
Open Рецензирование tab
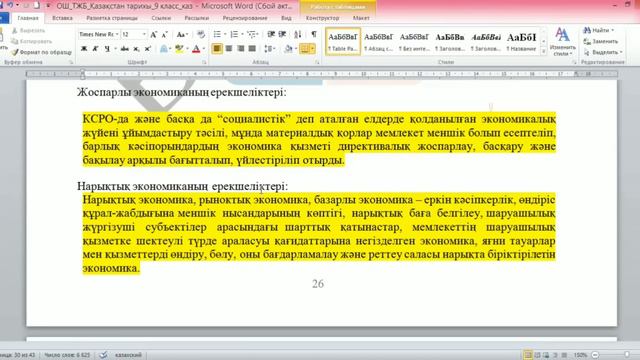(245, 18)
